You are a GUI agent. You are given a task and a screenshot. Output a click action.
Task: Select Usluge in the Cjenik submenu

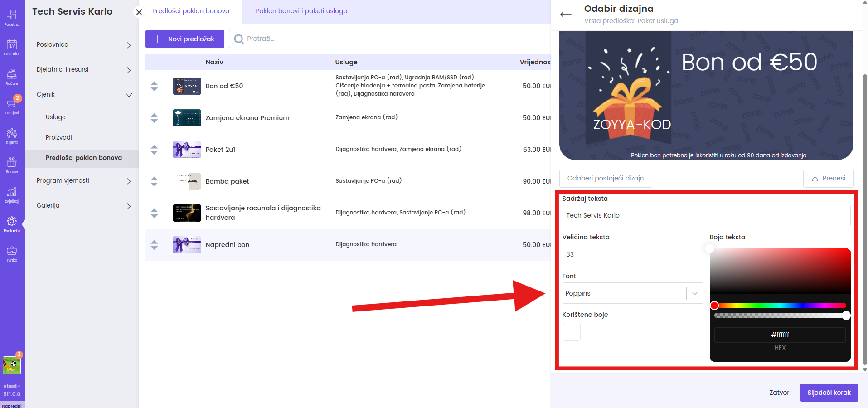coord(56,117)
